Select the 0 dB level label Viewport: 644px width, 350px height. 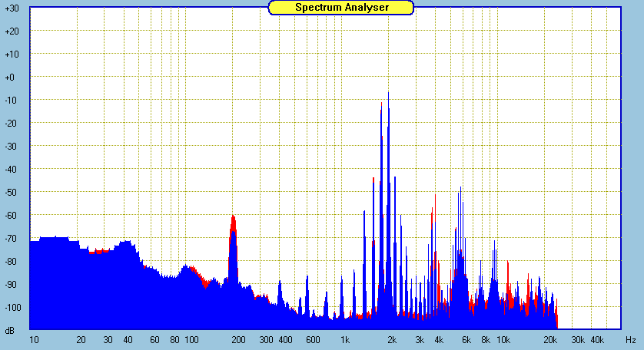coord(12,78)
